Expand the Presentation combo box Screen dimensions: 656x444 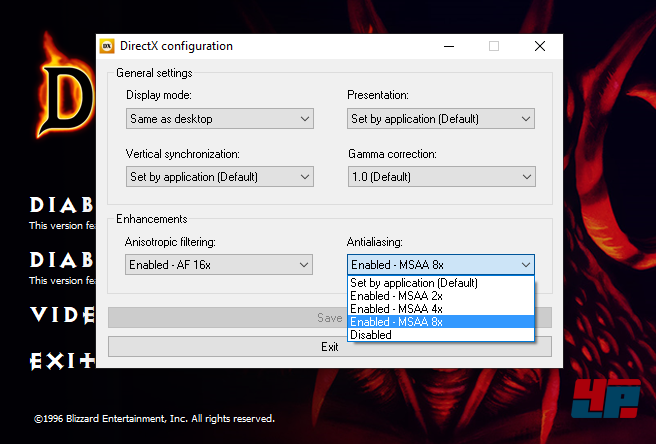pos(440,119)
